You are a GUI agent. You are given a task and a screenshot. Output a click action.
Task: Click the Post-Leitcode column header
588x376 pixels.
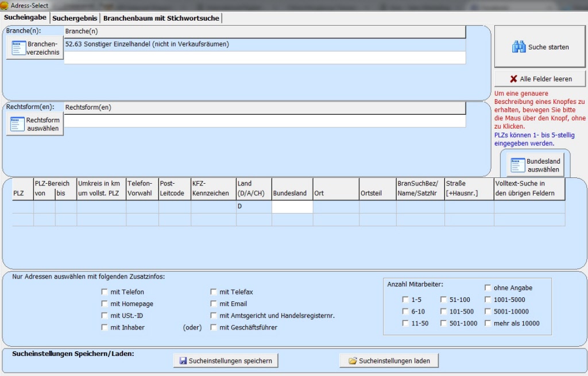175,188
